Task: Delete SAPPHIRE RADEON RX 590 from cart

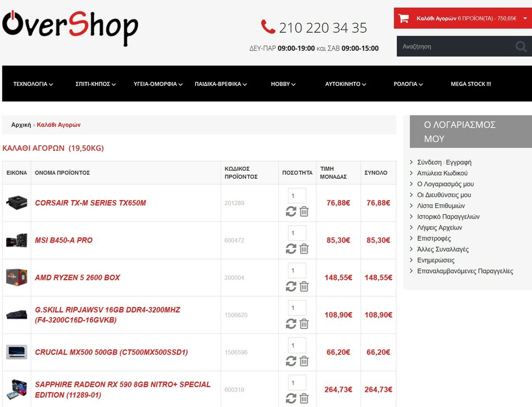Action: [304, 399]
